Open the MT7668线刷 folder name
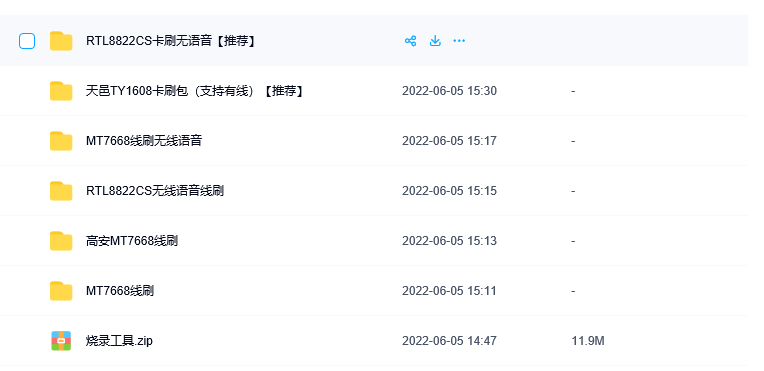The height and width of the screenshot is (371, 764). pos(120,291)
